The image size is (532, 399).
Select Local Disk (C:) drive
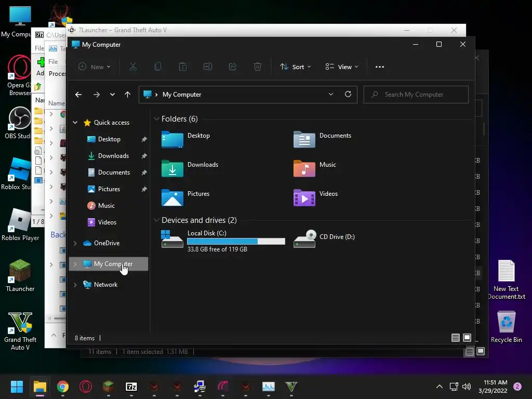pos(223,241)
